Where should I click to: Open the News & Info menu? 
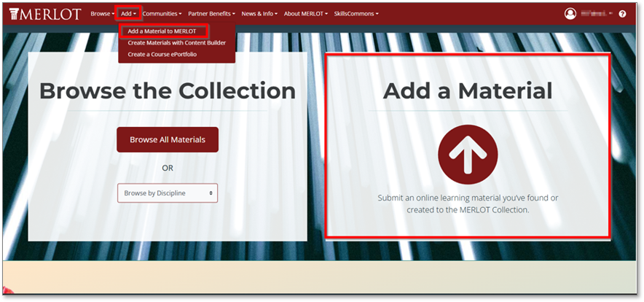(259, 14)
